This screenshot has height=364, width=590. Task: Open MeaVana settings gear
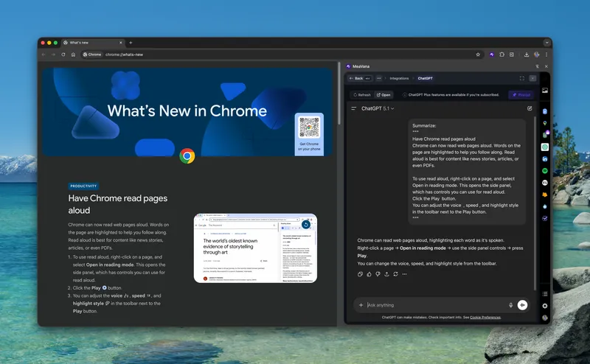coord(545,306)
